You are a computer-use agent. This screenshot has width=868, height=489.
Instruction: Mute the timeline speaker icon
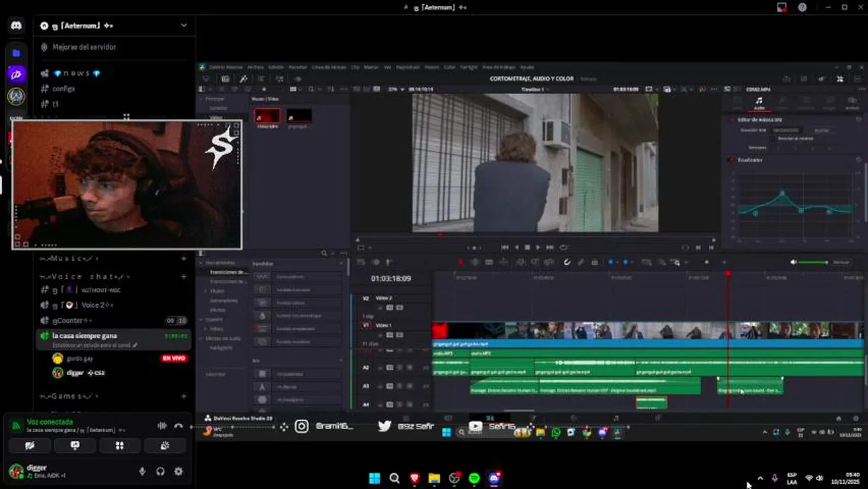coord(793,262)
